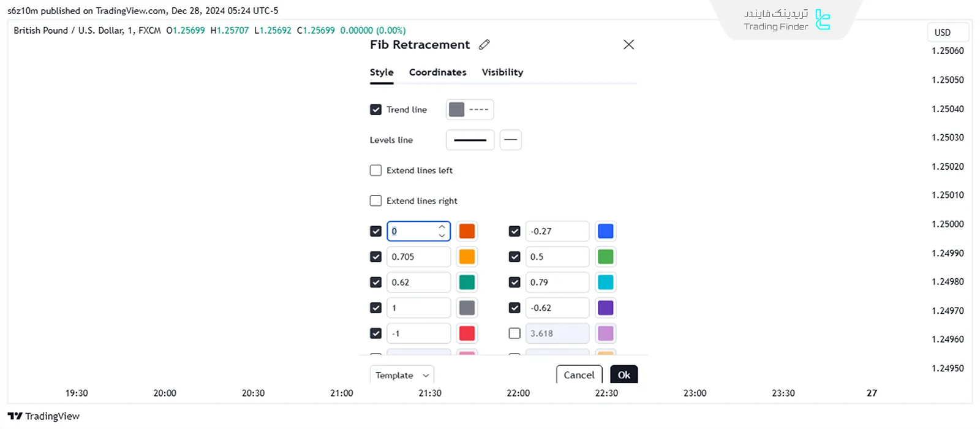This screenshot has width=980, height=429.
Task: Open the Levels line style selector
Action: tap(510, 140)
